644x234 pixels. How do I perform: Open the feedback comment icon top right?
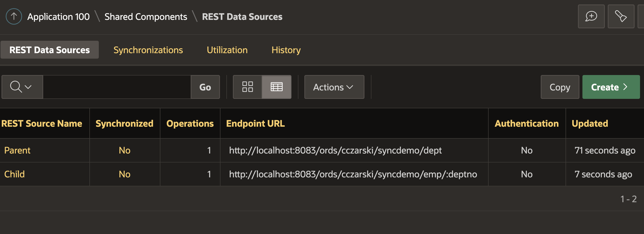point(591,16)
